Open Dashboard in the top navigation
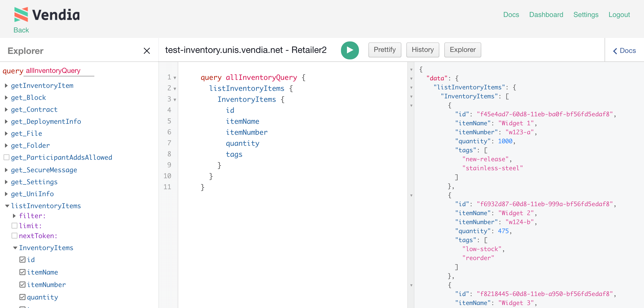Viewport: 644px width, 308px height. click(546, 14)
